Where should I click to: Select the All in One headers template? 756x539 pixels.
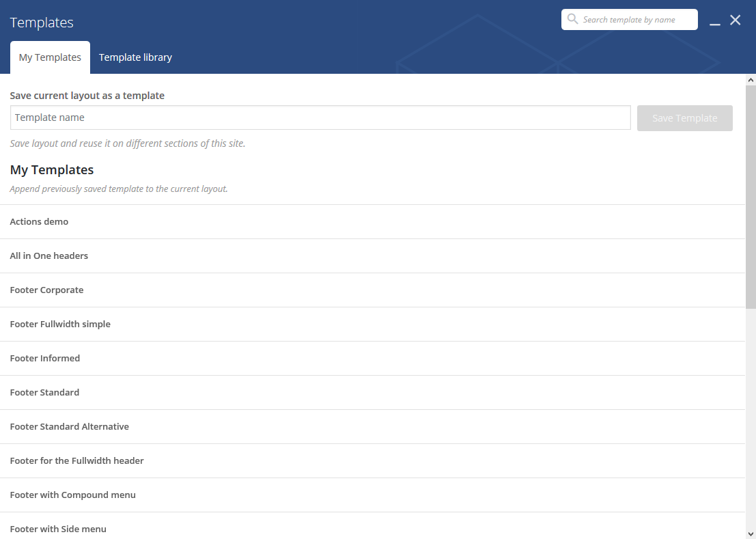click(372, 256)
